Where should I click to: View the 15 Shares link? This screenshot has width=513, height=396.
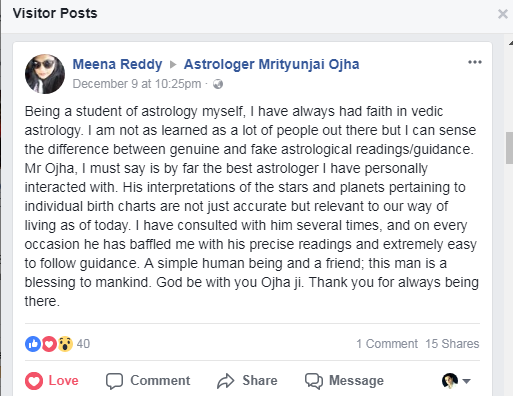(452, 344)
